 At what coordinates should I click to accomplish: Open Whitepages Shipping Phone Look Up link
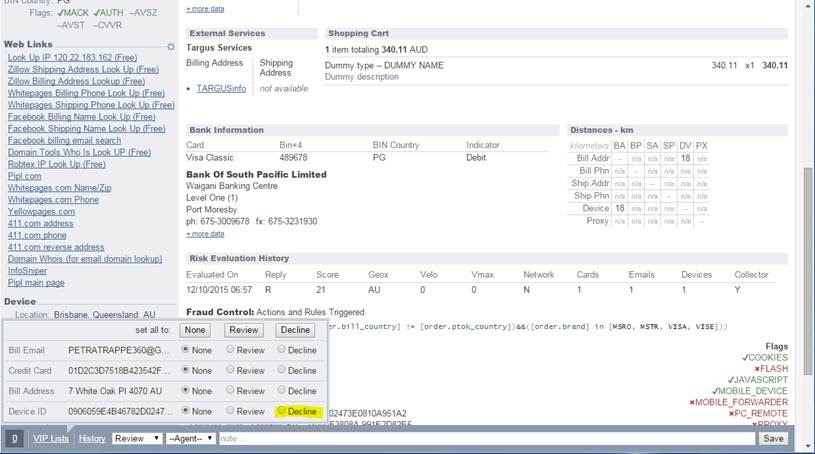[x=91, y=105]
